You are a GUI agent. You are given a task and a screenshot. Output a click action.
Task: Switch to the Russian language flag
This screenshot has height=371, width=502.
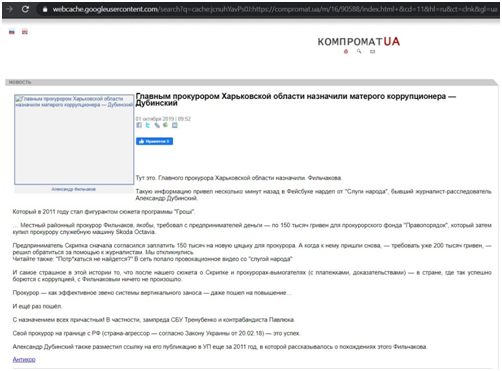coord(12,32)
